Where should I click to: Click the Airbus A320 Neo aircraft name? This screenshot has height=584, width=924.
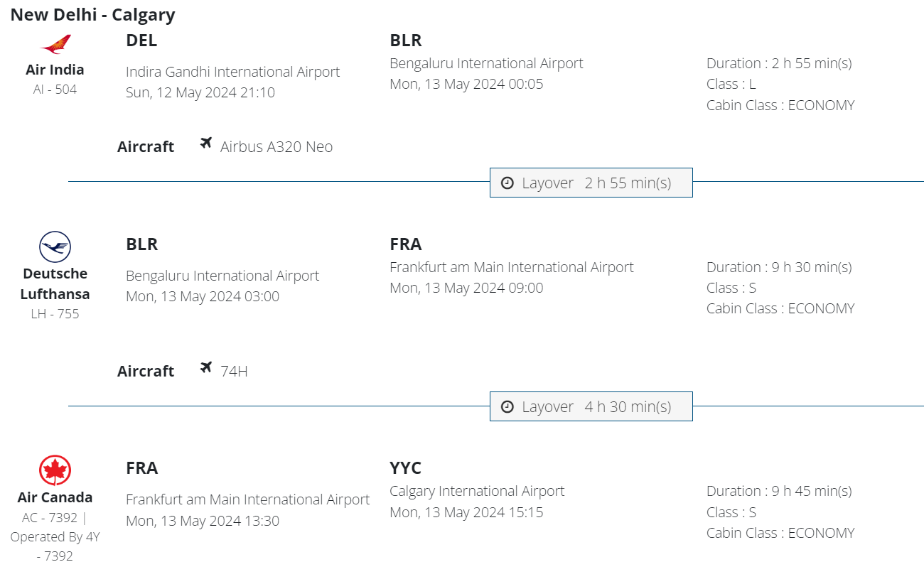coord(276,147)
